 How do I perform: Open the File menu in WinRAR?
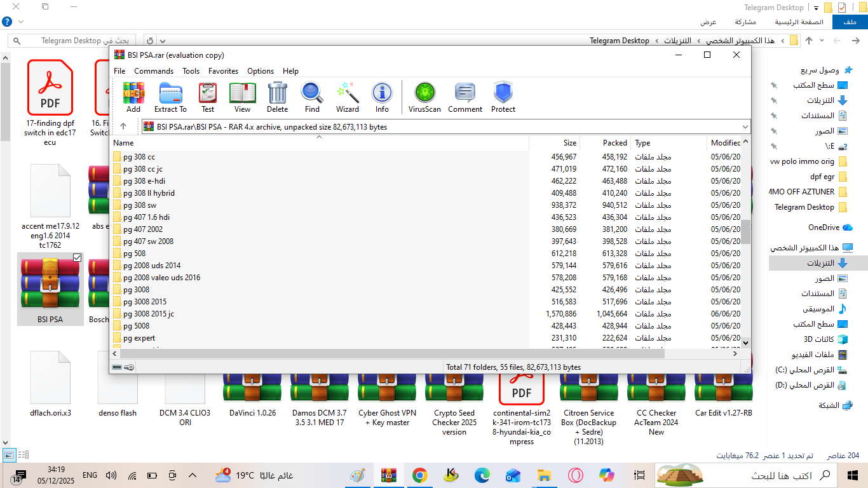[x=119, y=71]
